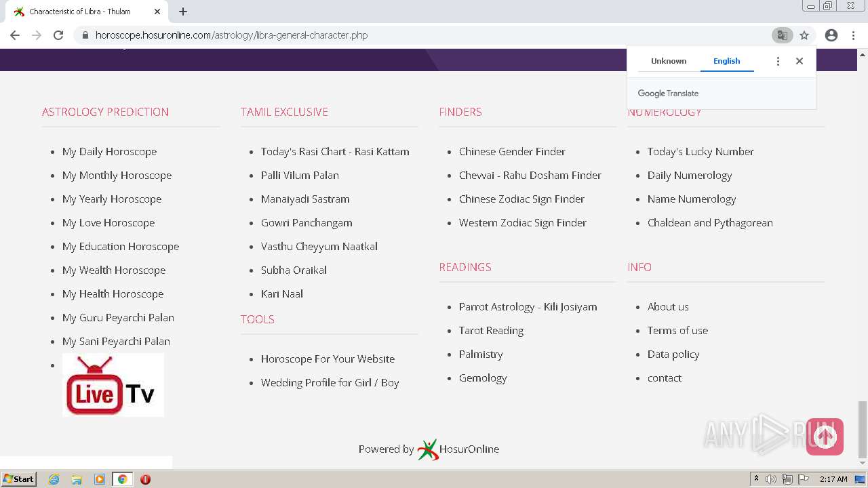Screen dimensions: 868x488
Task: Open Translate popup options menu
Action: pos(778,61)
